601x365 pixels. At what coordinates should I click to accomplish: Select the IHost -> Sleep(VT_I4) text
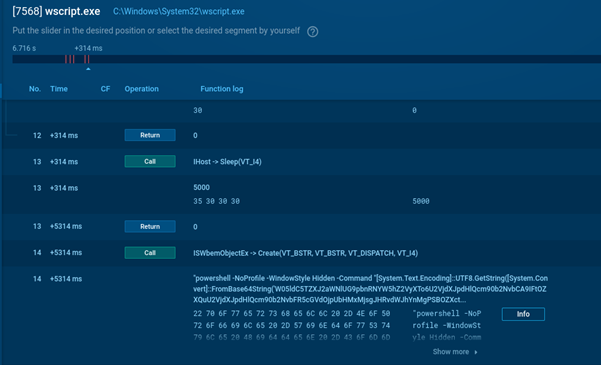coord(227,162)
